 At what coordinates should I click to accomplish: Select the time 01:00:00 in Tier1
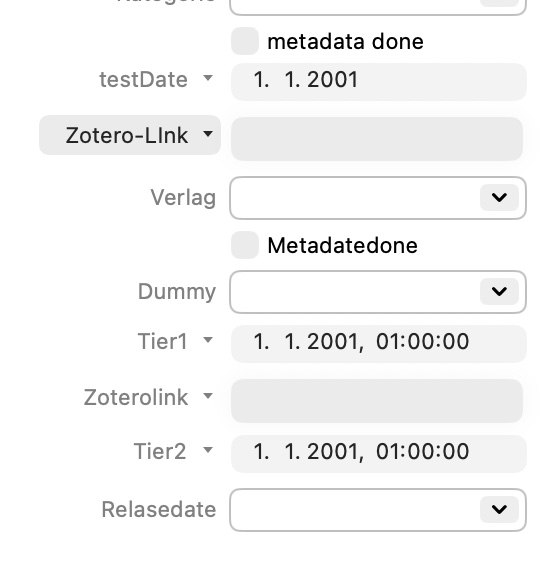point(422,341)
